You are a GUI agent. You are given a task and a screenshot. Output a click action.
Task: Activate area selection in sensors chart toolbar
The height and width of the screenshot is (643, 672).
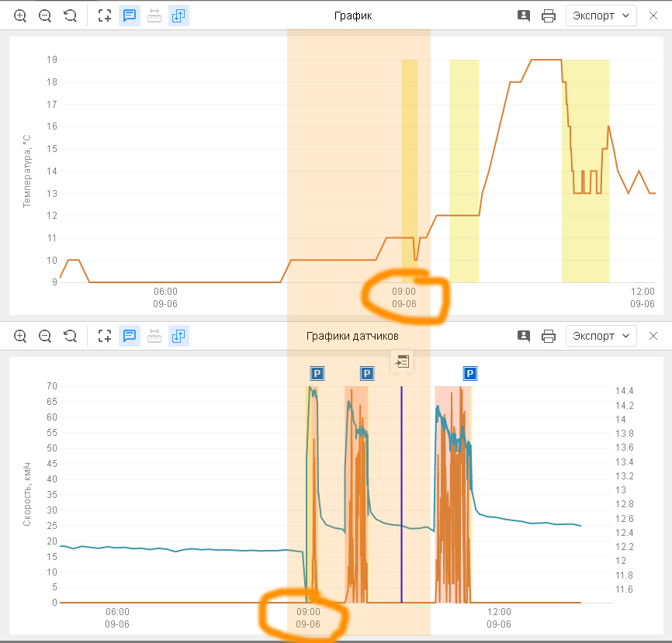pos(105,336)
